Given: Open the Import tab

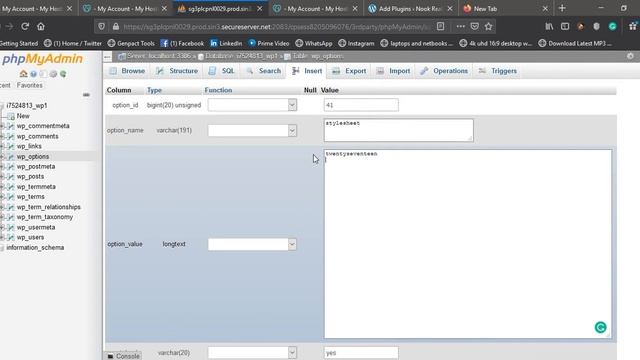Looking at the screenshot, I should 393,71.
